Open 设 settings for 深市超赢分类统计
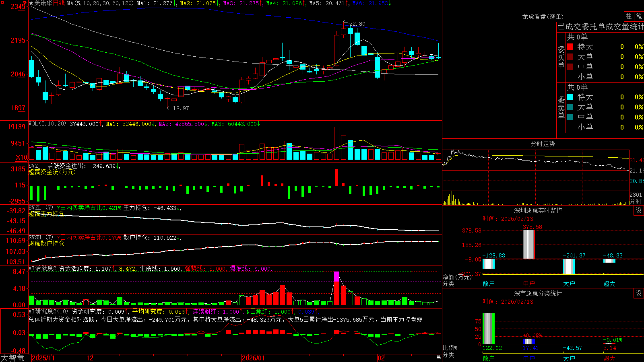This screenshot has height=362, width=644. tap(639, 293)
